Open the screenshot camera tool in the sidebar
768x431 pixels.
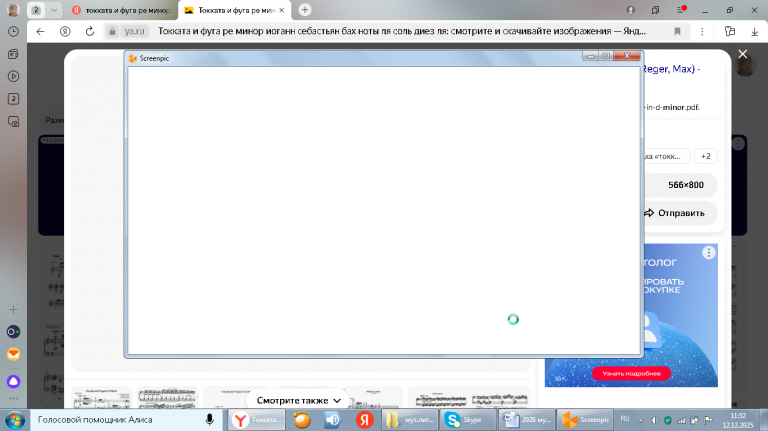13,121
